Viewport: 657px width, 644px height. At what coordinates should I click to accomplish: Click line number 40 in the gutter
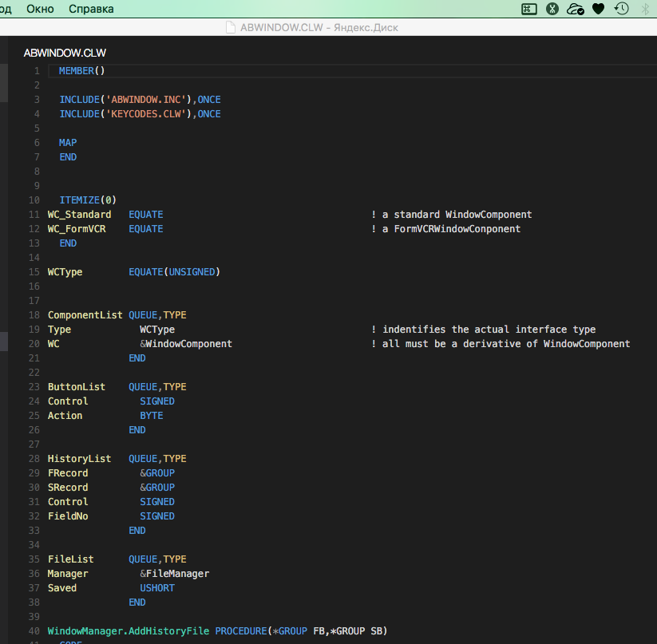(34, 631)
